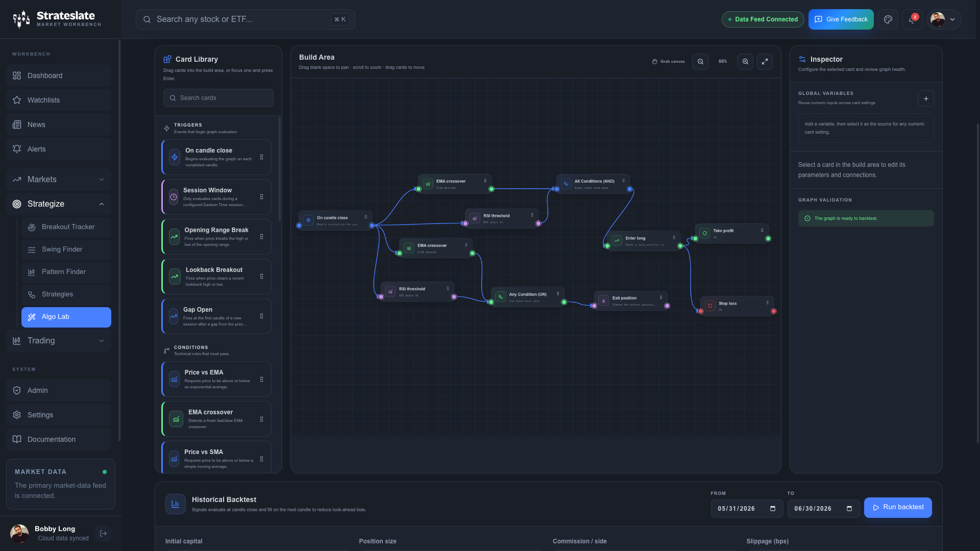Click the Strateslate logo
980x551 pixels.
57,19
